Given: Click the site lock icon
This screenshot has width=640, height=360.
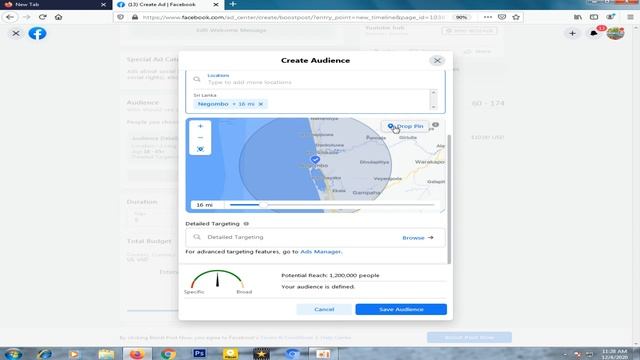Looking at the screenshot, I should coord(135,17).
